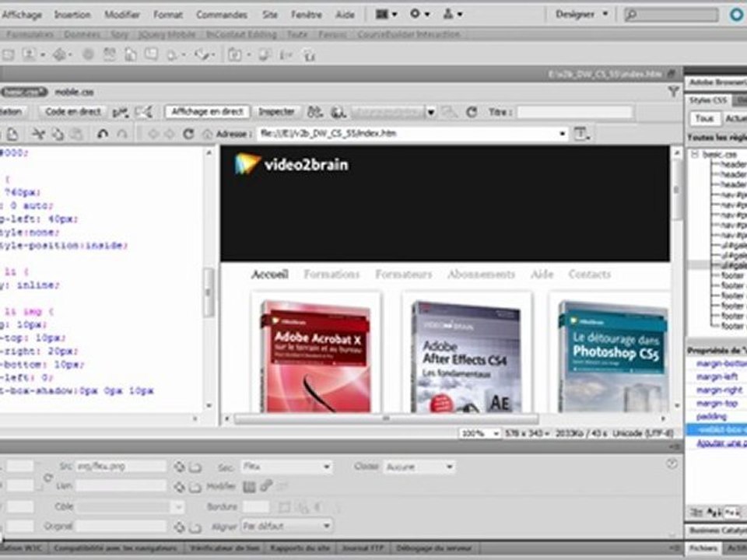Click the Edit image settings icon beside Modifier
Screen dimensions: 747x560
249,486
